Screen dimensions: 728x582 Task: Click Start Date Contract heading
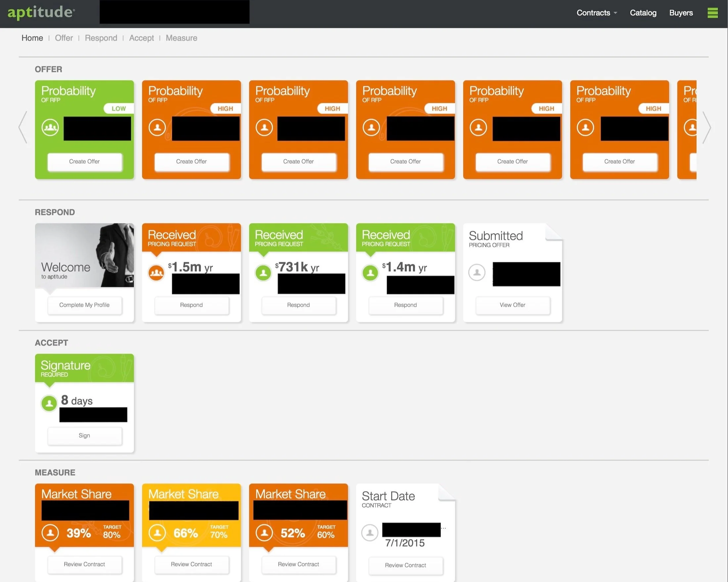click(388, 499)
